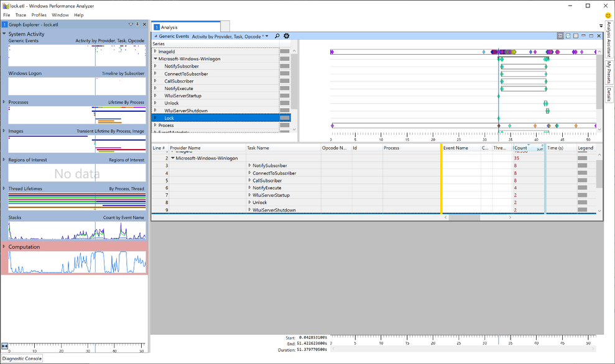Close the Graph Explorer panel

coord(144,24)
